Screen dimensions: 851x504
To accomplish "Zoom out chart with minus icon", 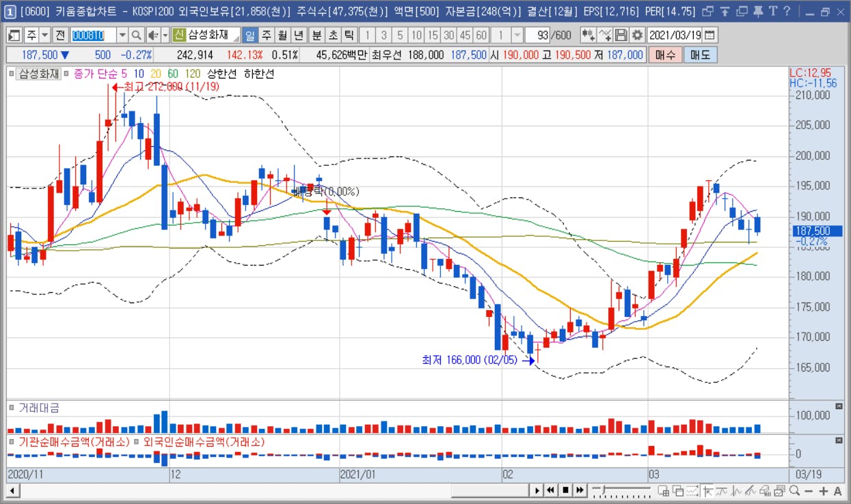I will point(809,490).
